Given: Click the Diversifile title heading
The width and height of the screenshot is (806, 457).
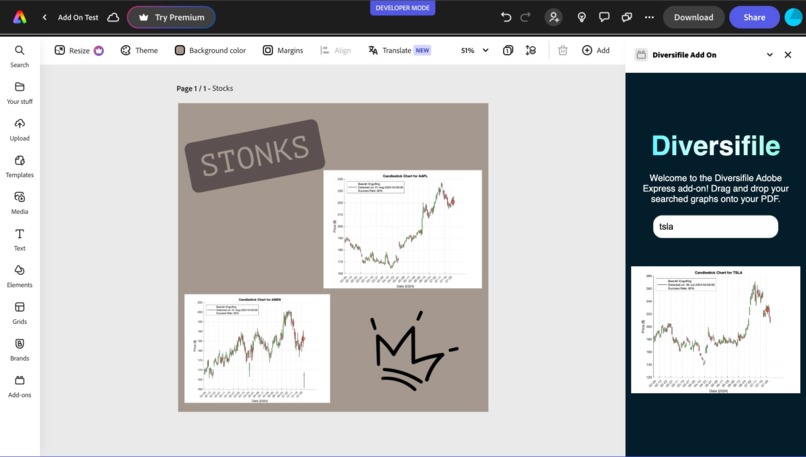Looking at the screenshot, I should (716, 145).
